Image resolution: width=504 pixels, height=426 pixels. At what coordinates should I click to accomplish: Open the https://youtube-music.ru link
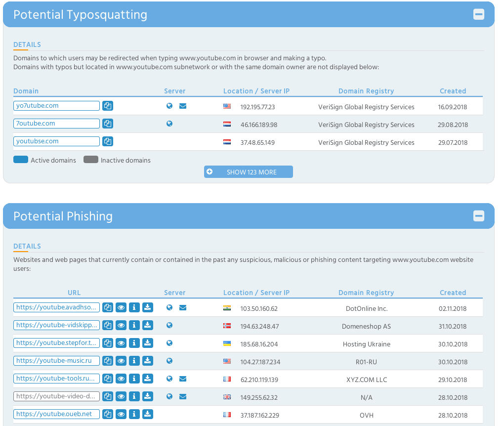click(x=56, y=361)
